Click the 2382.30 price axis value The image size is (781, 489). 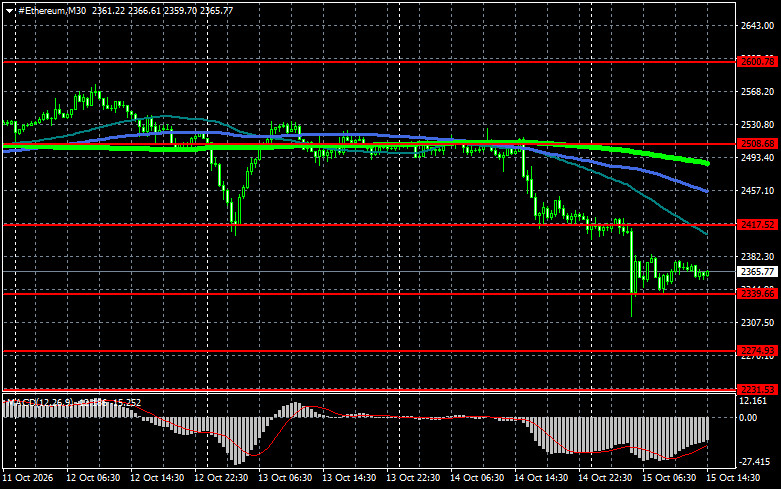[757, 256]
